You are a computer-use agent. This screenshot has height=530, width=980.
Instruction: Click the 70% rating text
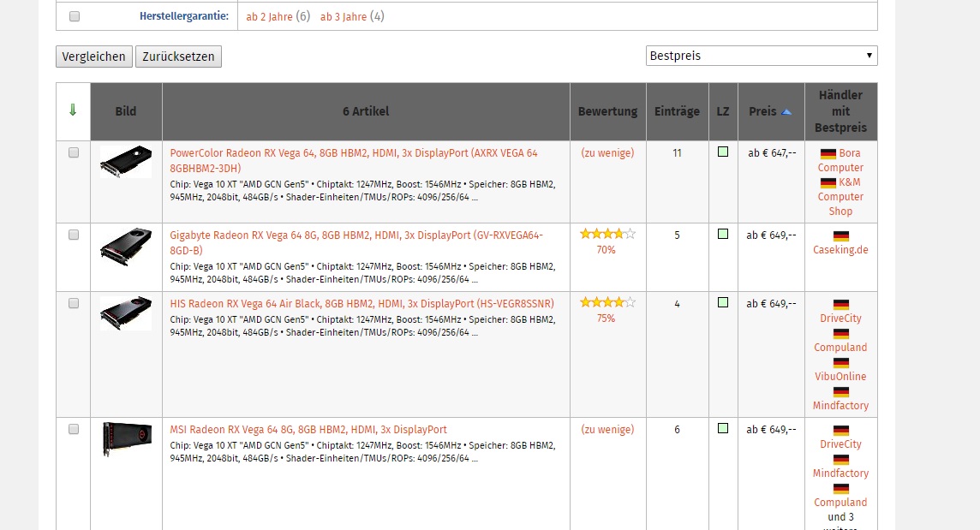[x=606, y=249]
